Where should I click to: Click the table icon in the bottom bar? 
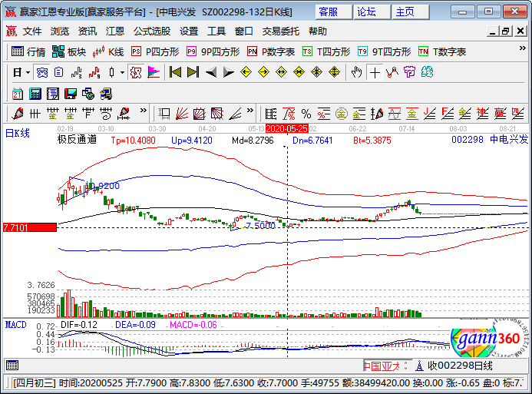[x=12, y=366]
